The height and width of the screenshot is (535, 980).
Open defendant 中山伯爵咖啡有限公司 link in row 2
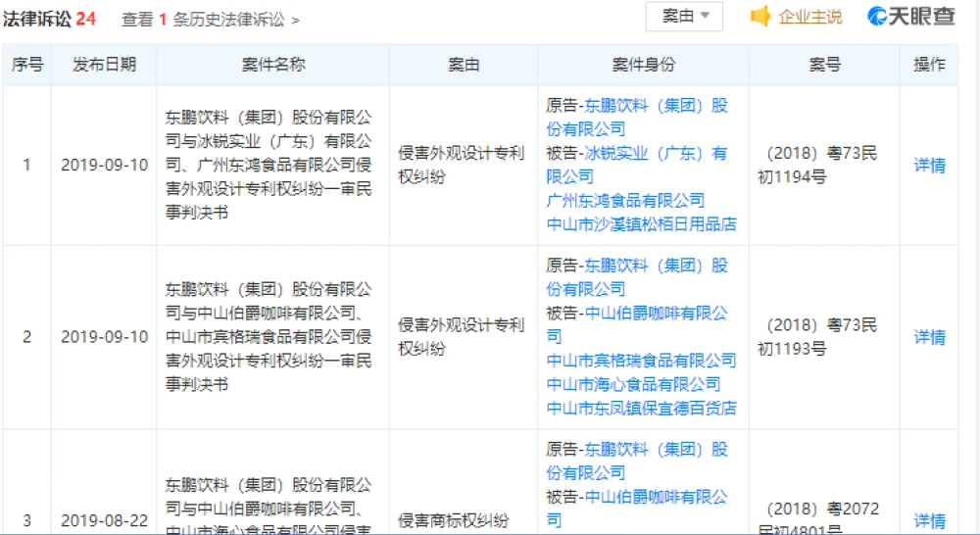pos(637,324)
